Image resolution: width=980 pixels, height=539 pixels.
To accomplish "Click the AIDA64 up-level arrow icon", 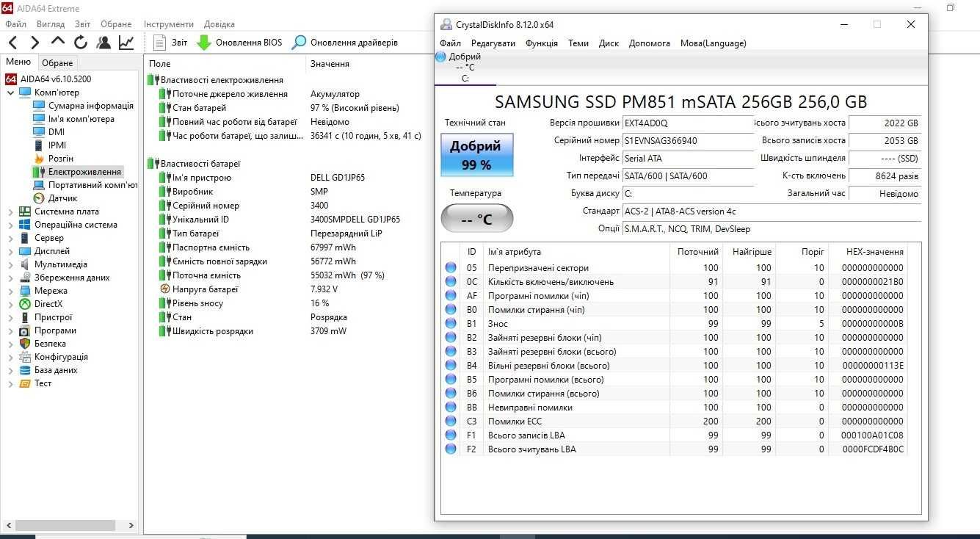I will tap(58, 41).
